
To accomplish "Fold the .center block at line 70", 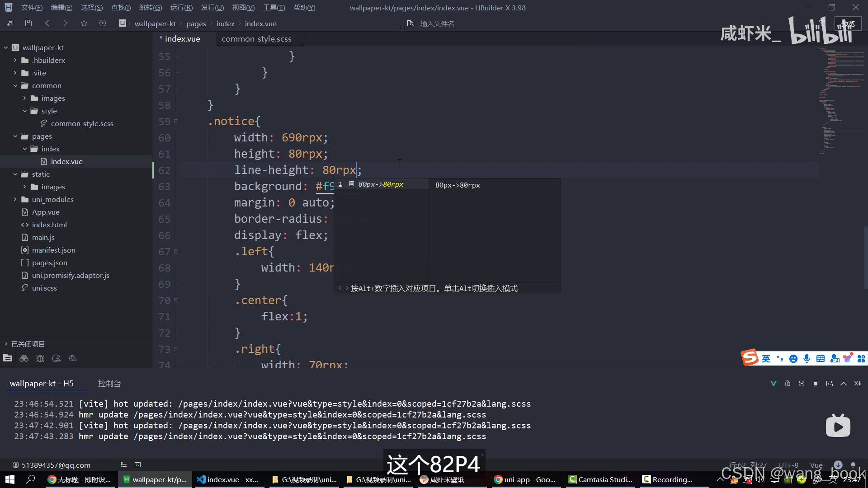I will [176, 300].
